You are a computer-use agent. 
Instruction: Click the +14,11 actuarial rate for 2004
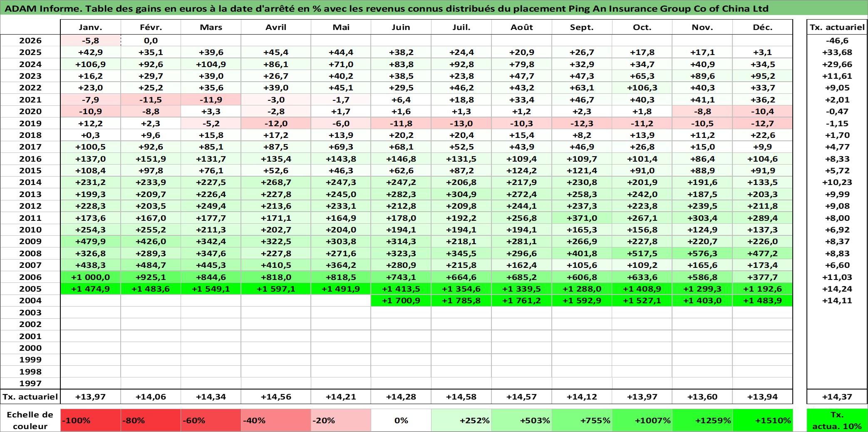click(x=837, y=300)
